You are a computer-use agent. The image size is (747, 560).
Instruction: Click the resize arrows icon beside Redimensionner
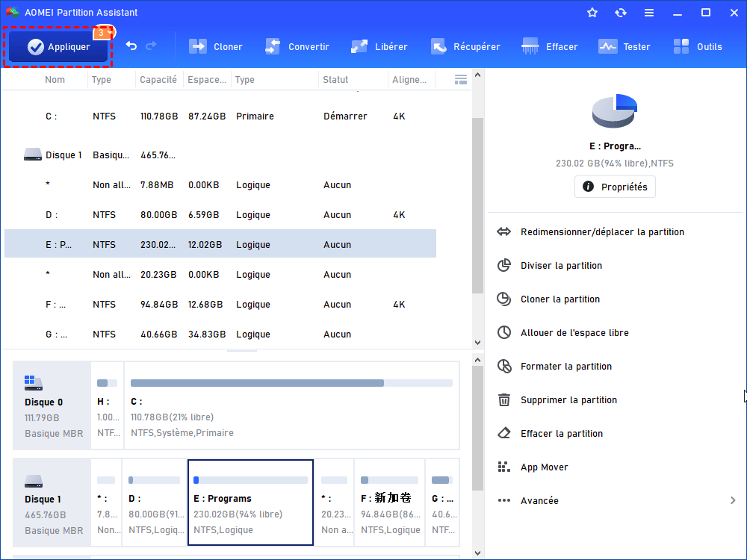504,232
